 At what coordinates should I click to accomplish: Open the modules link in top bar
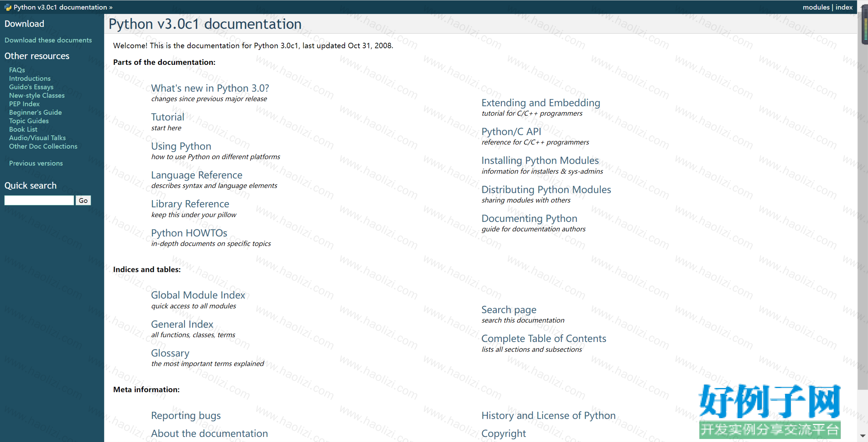pos(816,7)
